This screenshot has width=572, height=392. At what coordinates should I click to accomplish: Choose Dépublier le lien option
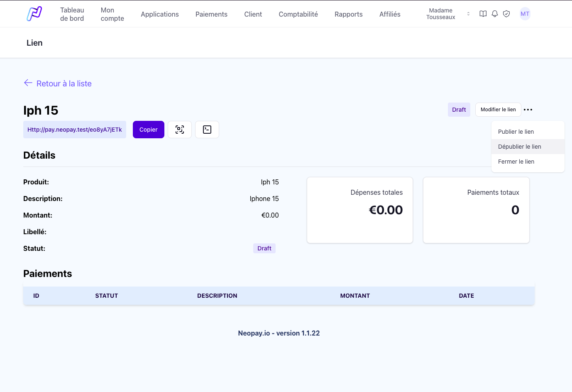point(519,147)
